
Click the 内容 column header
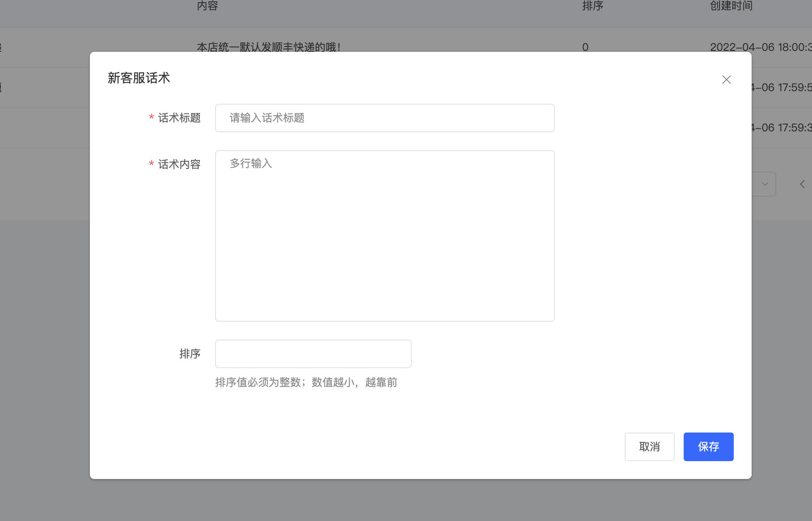pos(207,6)
